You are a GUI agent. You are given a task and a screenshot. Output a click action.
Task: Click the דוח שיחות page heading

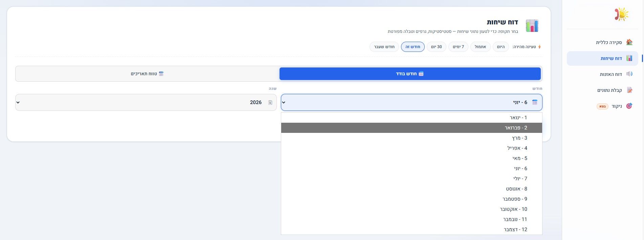pyautogui.click(x=502, y=22)
